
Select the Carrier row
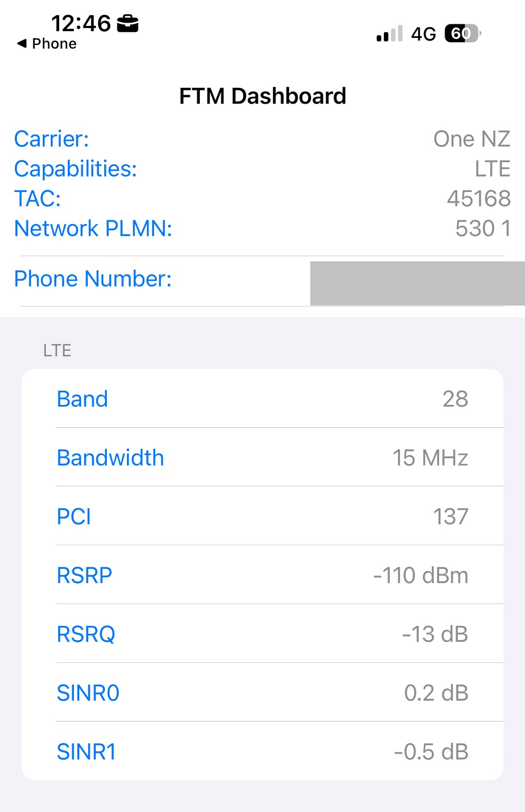tap(262, 139)
